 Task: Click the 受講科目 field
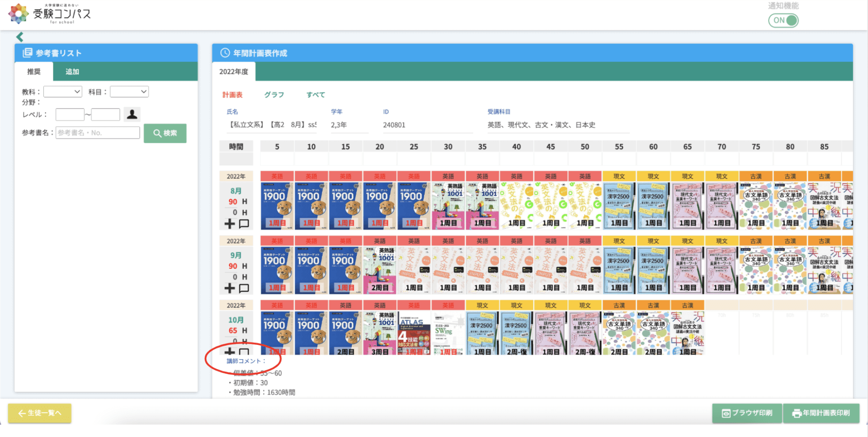coord(558,125)
